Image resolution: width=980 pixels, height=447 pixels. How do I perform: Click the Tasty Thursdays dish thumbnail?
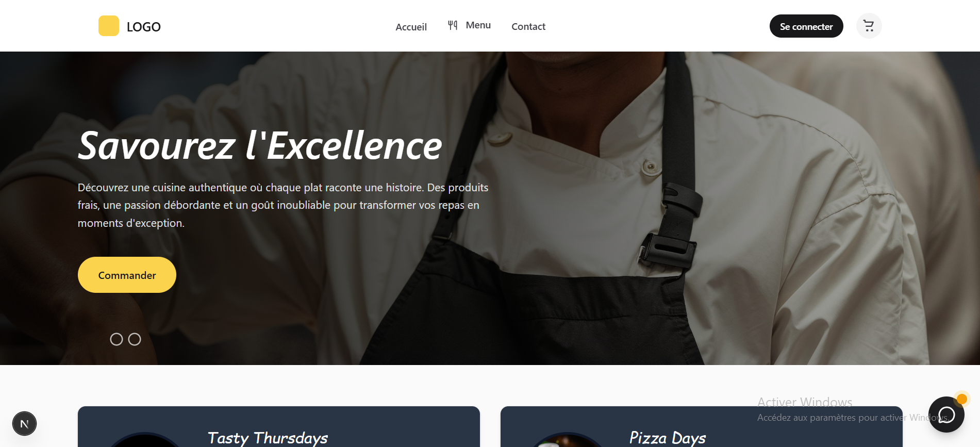pos(145,440)
